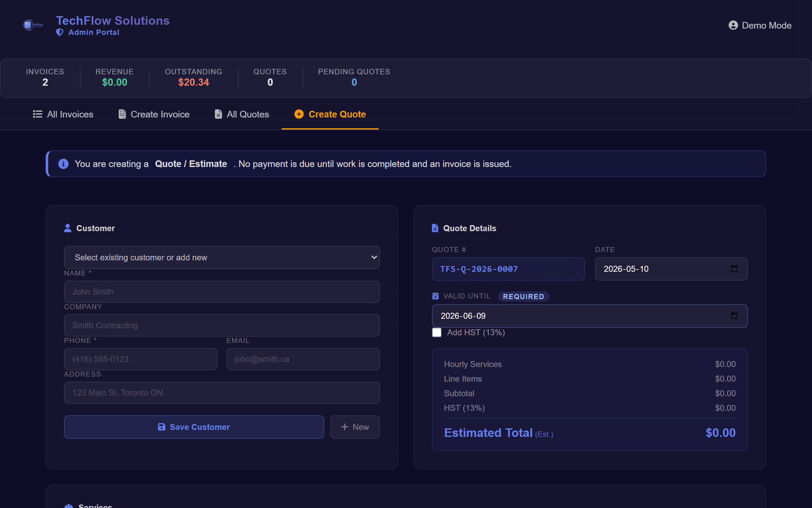Click the Line Items summary row
This screenshot has width=812, height=508.
coord(590,379)
